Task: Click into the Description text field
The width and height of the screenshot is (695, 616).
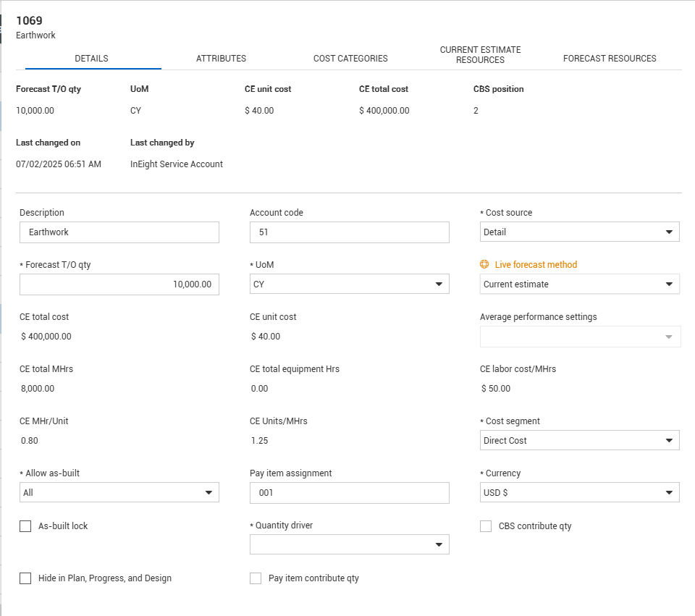Action: point(119,232)
